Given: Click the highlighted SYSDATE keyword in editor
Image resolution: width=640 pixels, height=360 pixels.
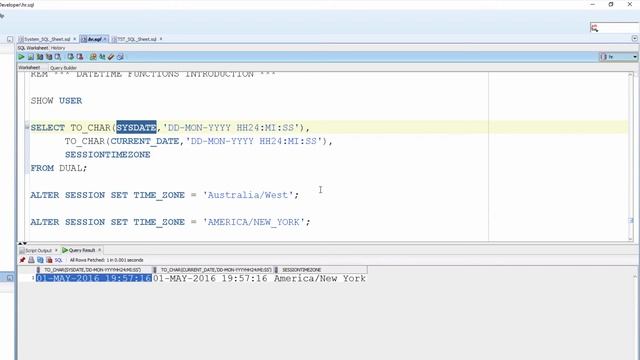Looking at the screenshot, I should tap(136, 128).
